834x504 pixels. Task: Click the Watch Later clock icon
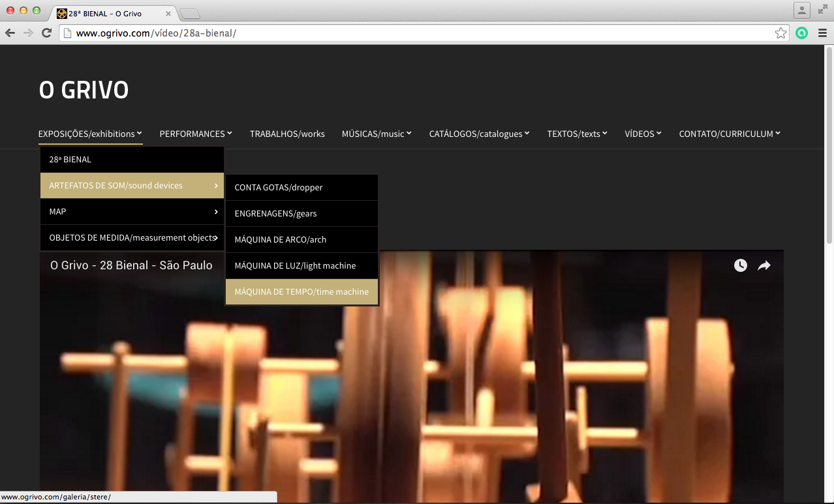[x=740, y=265]
